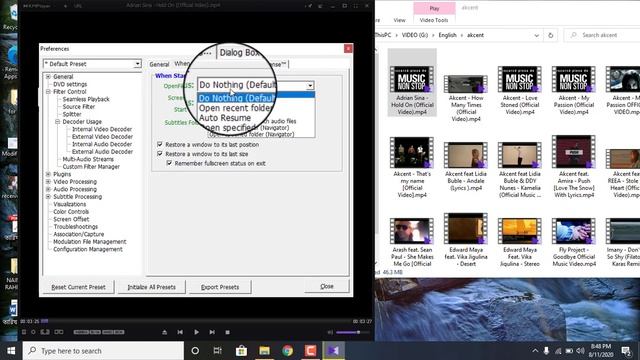Click the microphone tray icon

(x=546, y=351)
